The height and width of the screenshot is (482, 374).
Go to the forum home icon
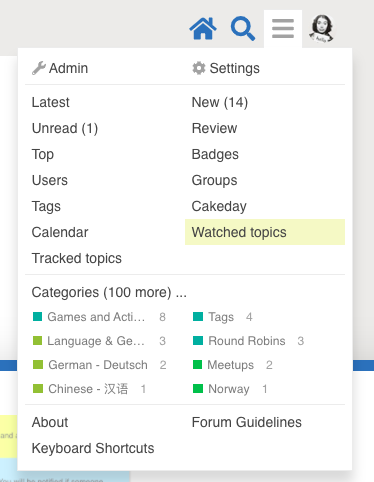[x=203, y=29]
